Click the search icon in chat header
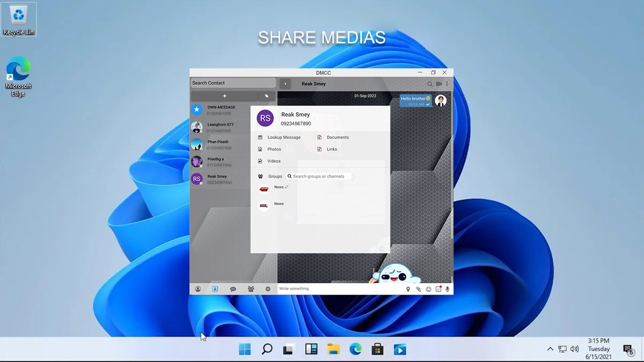Screen dimensions: 644x362 pos(430,84)
